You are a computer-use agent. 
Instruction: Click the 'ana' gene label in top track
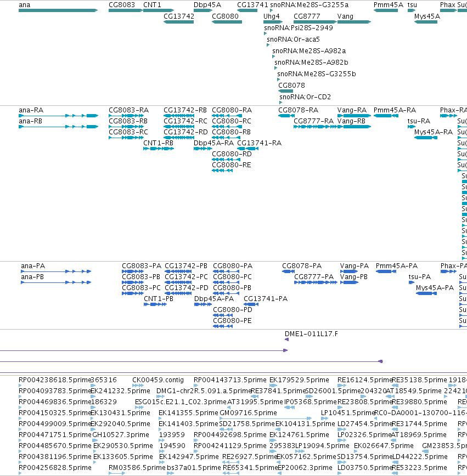click(24, 5)
